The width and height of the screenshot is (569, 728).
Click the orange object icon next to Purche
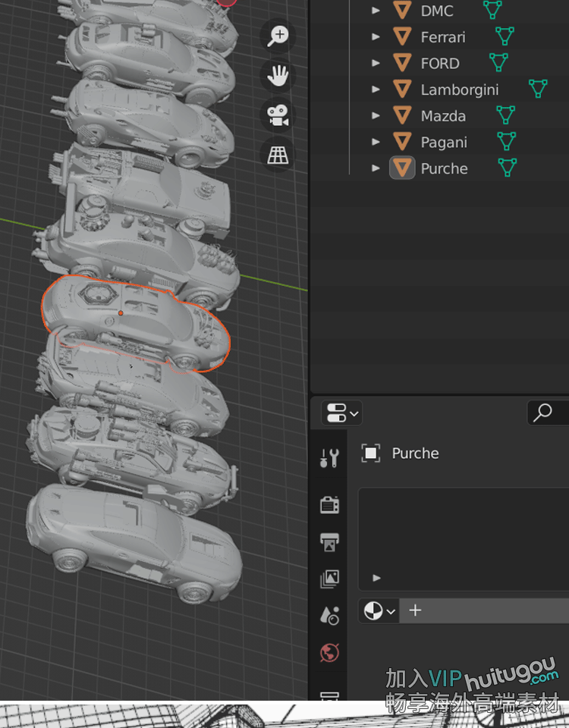(x=402, y=168)
